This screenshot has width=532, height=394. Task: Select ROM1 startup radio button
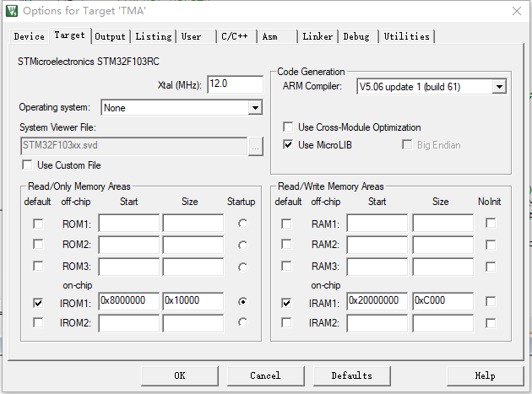tap(243, 224)
